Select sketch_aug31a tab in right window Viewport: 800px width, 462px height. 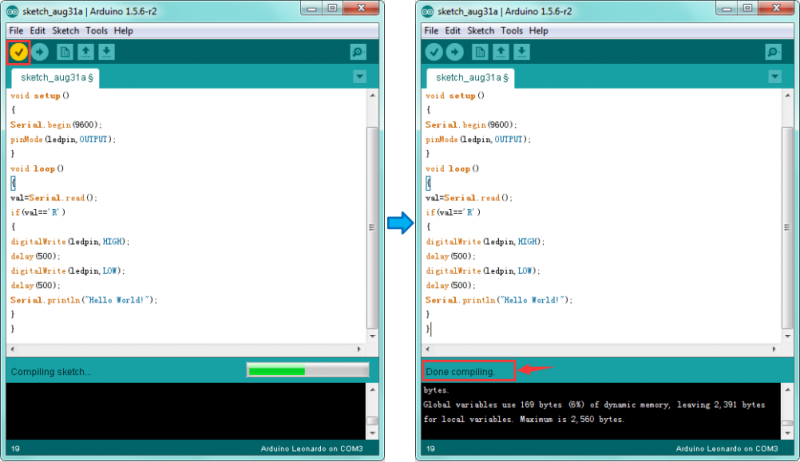pos(471,78)
